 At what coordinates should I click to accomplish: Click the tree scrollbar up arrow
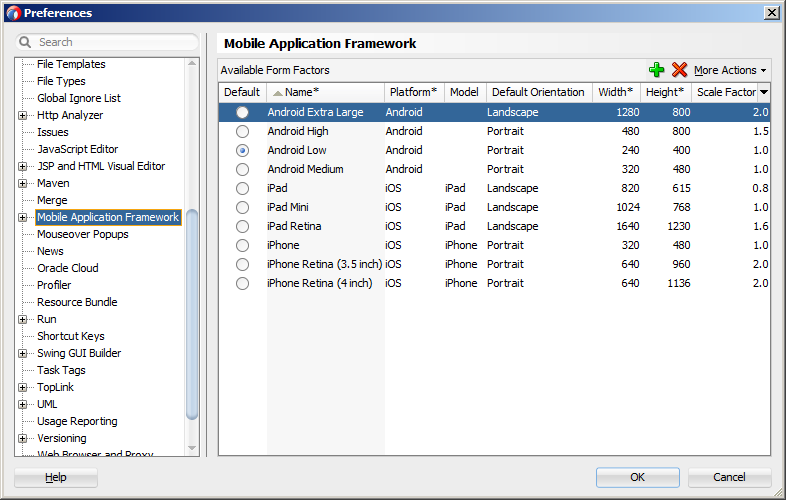tap(192, 64)
